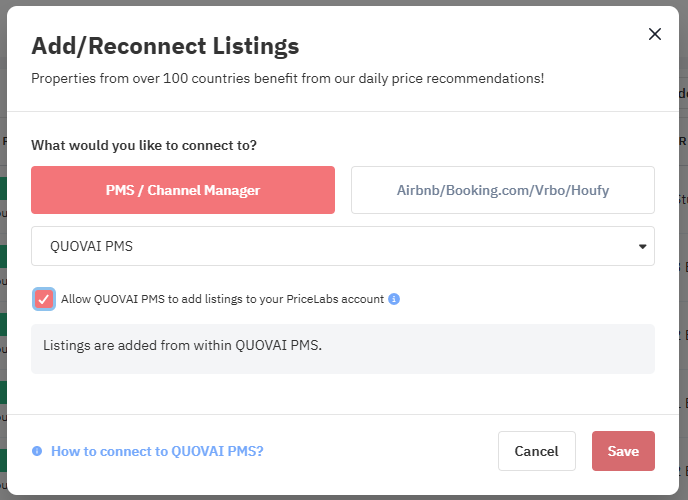This screenshot has width=688, height=500.
Task: Open the QUOVAI PMS dropdown field
Action: tap(343, 246)
